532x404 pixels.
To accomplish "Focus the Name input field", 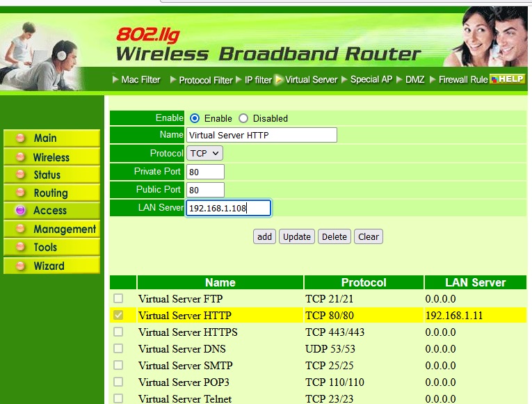I will coord(261,135).
